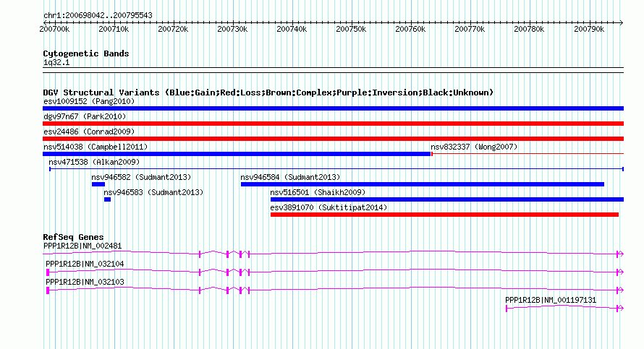
Task: Open the esv24486 (Conrad2009) label
Action: pyautogui.click(x=89, y=132)
